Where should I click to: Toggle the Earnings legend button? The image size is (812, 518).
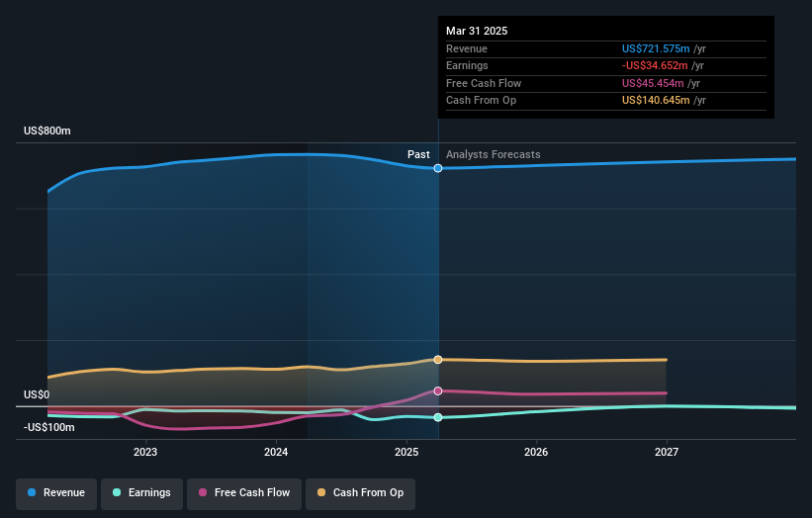[x=141, y=493]
